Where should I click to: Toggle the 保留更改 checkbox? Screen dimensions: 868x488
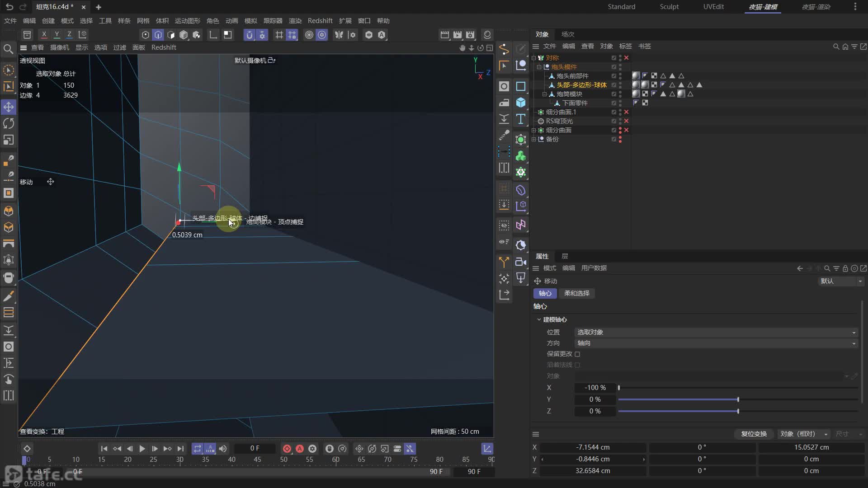[x=577, y=354]
